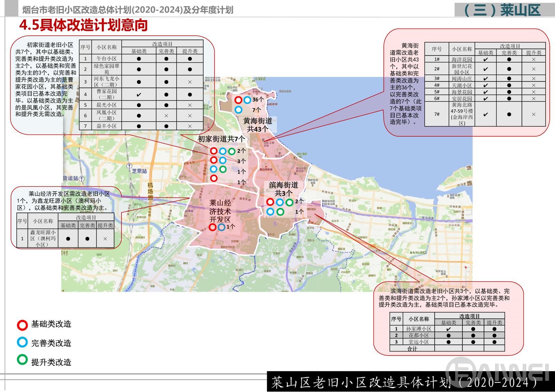Click the 货运站 marker icon on map
Viewport: 555px width, 392px height.
point(82,179)
